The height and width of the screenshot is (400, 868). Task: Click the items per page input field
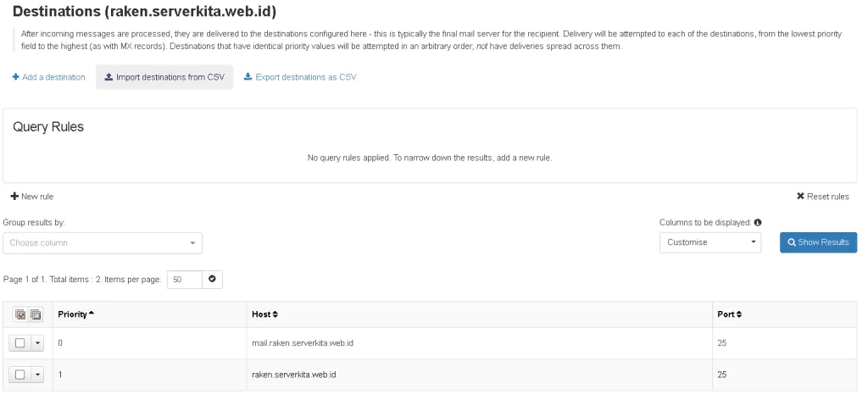pyautogui.click(x=185, y=279)
